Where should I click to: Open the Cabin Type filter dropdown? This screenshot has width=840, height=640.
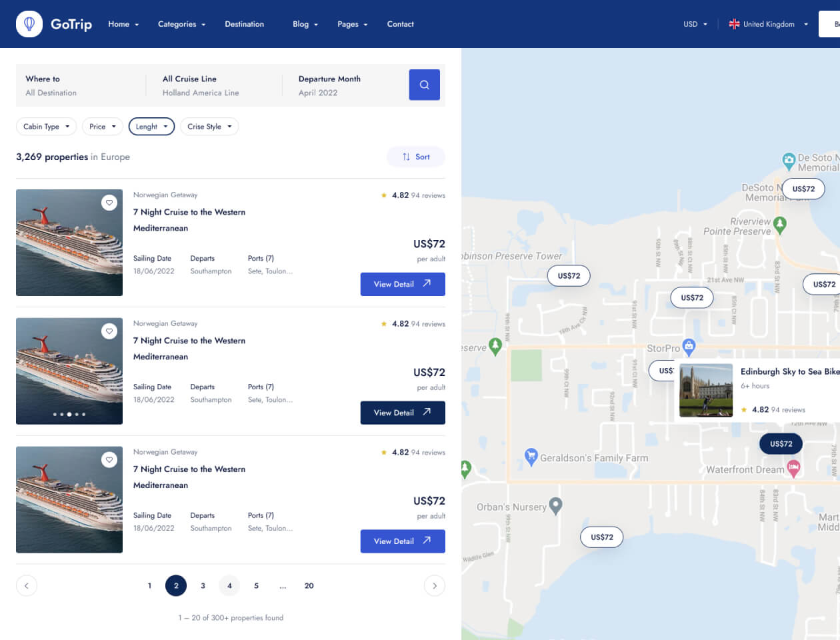[x=46, y=127]
